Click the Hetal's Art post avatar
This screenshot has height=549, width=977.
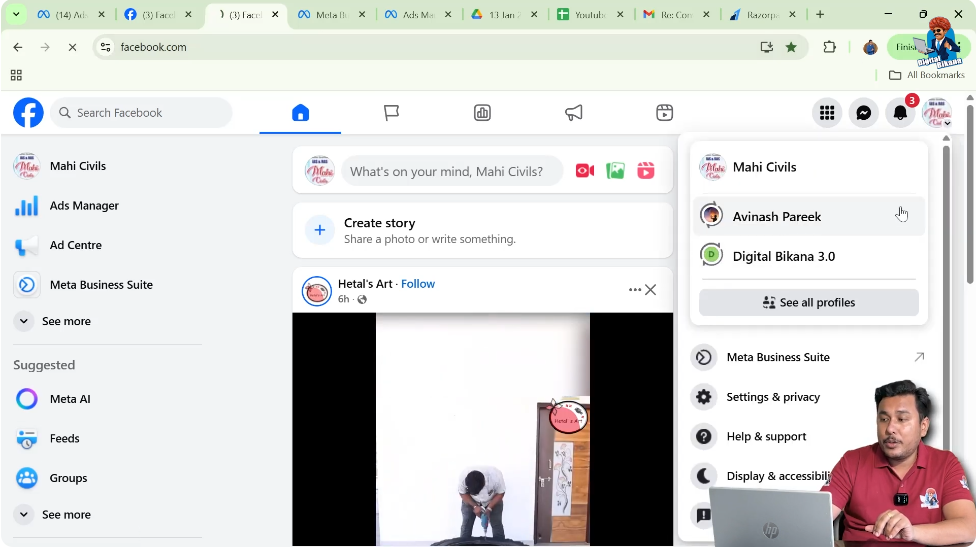[x=317, y=291]
